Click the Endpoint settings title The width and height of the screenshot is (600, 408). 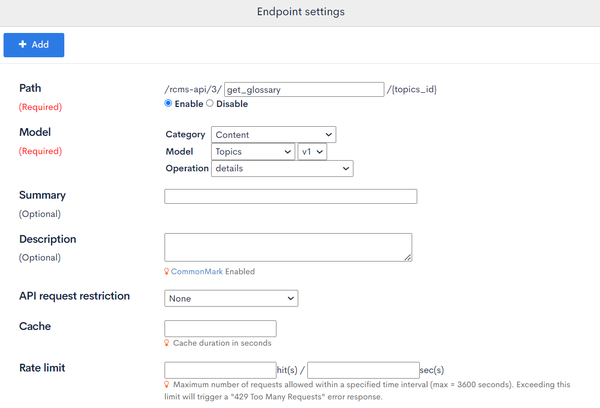coord(301,12)
